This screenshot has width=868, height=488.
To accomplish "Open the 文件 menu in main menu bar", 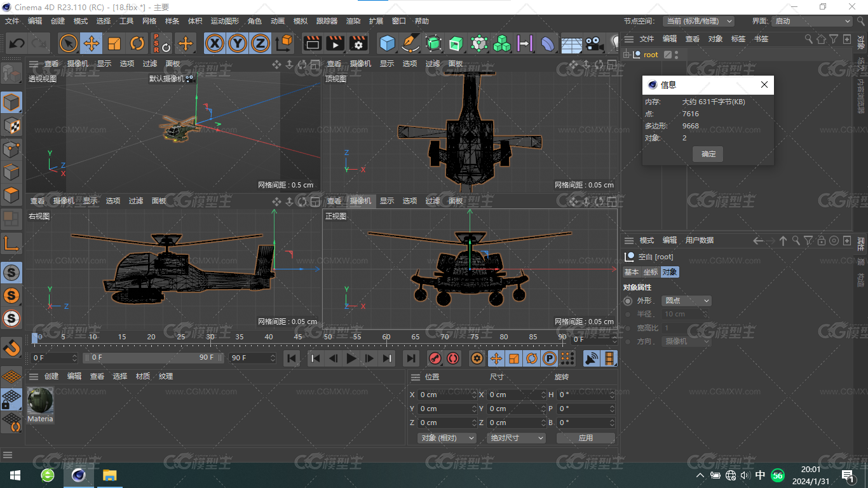I will click(x=12, y=21).
